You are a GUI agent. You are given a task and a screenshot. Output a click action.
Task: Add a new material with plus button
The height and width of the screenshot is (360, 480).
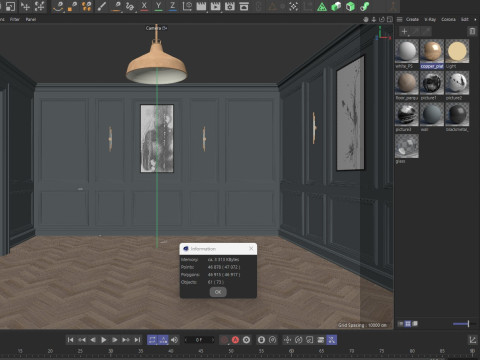coord(404,31)
